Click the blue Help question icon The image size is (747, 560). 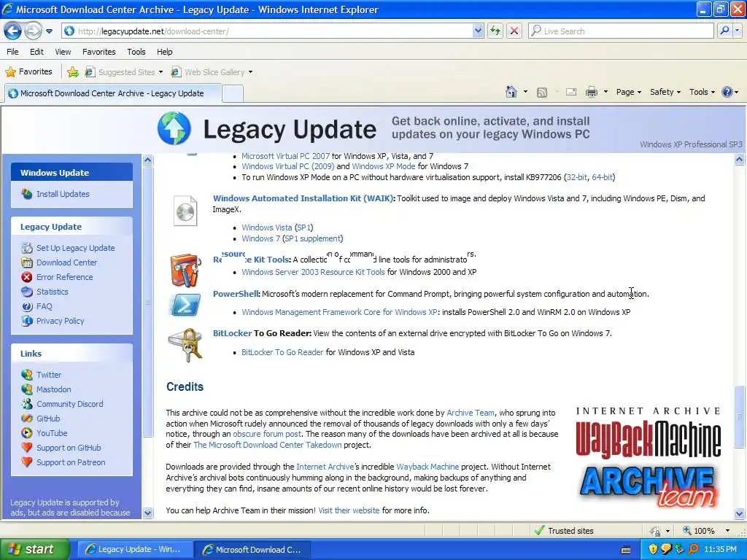tap(727, 92)
